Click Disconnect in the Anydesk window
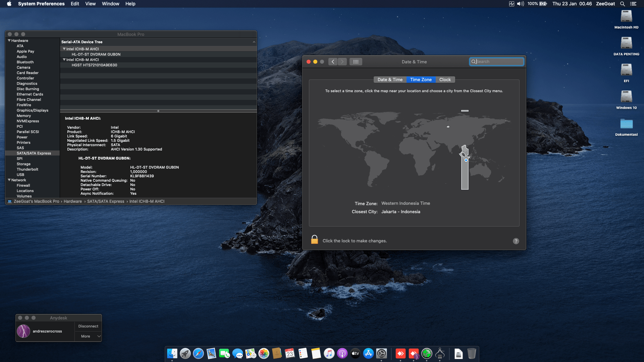The height and width of the screenshot is (362, 644). pyautogui.click(x=88, y=326)
